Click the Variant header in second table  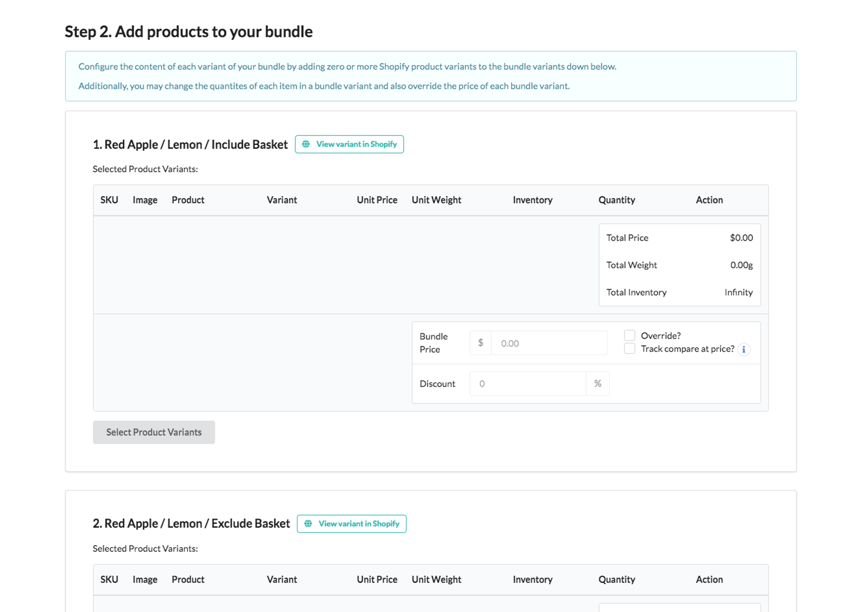(x=282, y=579)
